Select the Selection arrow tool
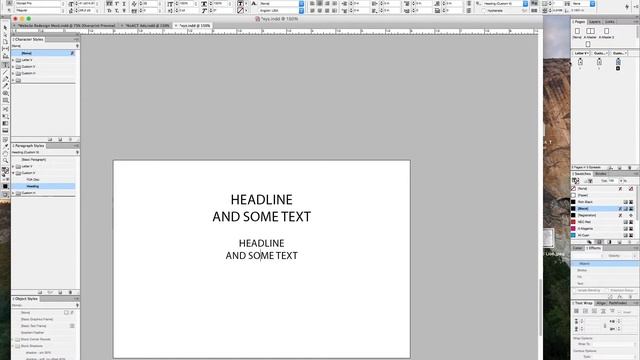 [x=5, y=27]
